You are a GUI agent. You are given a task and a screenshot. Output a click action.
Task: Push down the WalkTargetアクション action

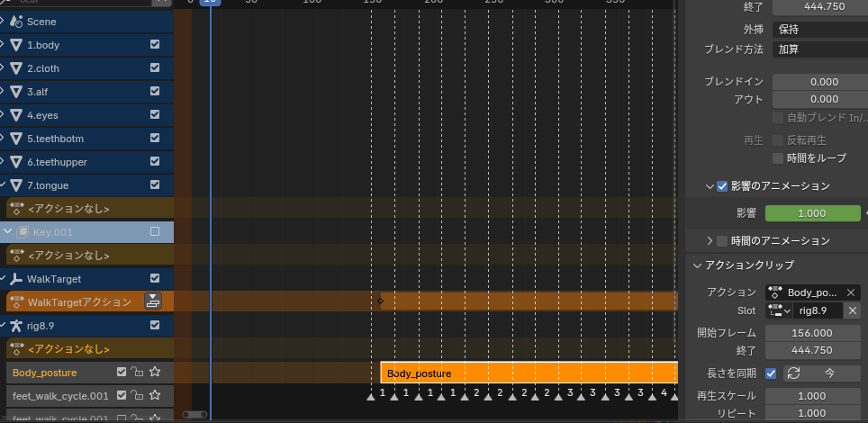tap(153, 301)
